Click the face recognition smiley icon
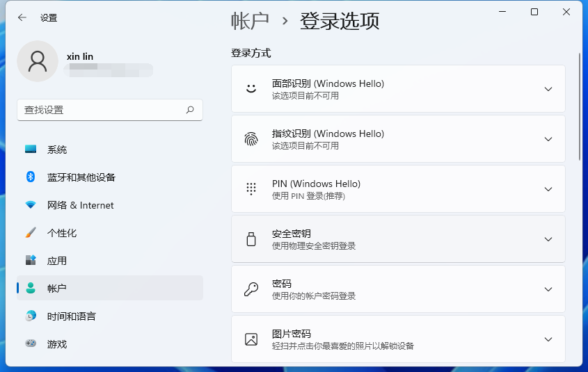The image size is (588, 372). click(x=251, y=89)
